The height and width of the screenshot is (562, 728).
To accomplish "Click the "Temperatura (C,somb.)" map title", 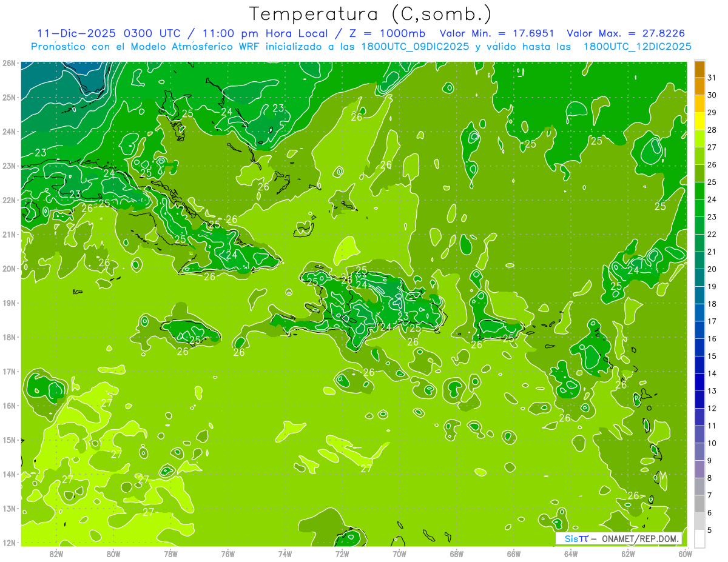I will pyautogui.click(x=371, y=14).
